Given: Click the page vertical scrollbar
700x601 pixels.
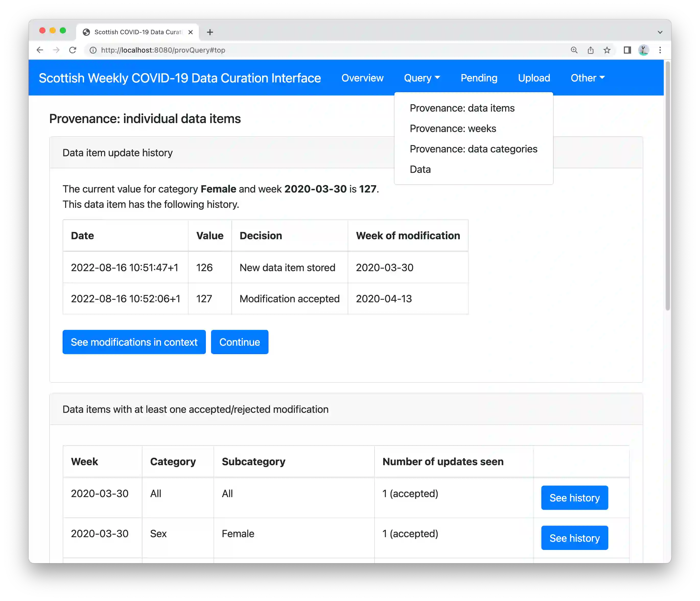Looking at the screenshot, I should [x=667, y=186].
